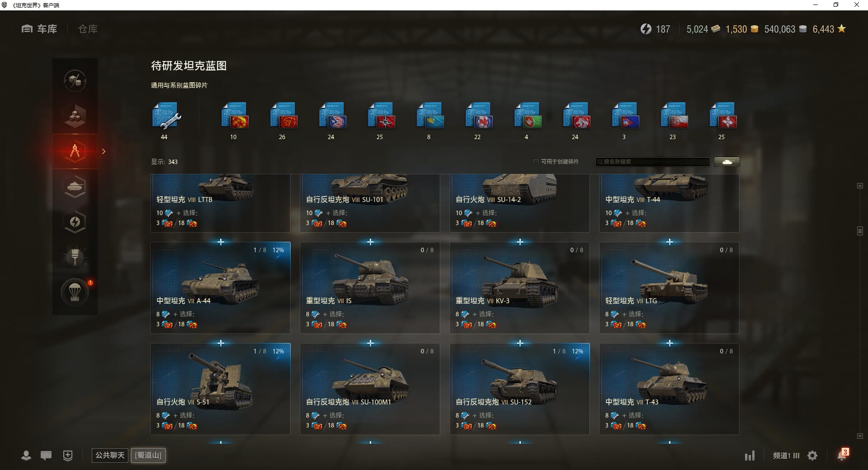Image resolution: width=868 pixels, height=470 pixels.
Task: Open the 公共聊天 chat button
Action: coord(110,455)
